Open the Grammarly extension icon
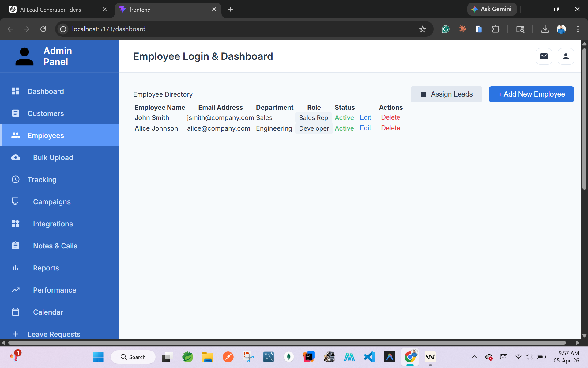 click(446, 29)
